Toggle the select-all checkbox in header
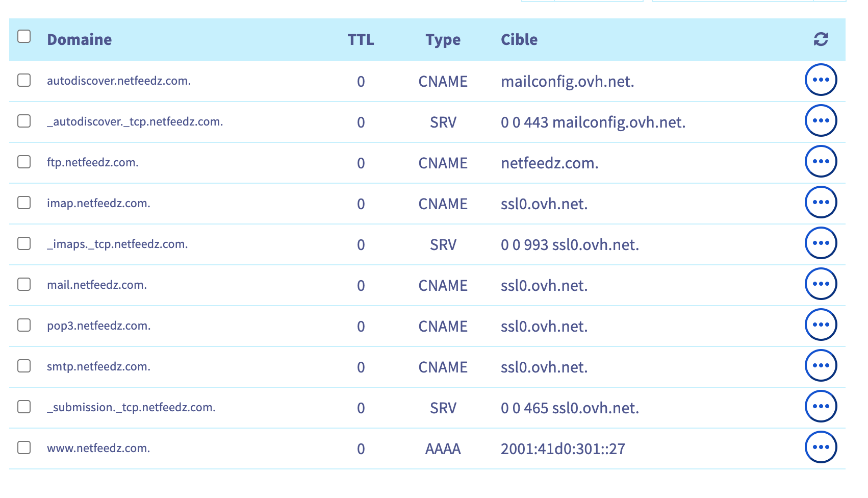Image resolution: width=868 pixels, height=498 pixels. pos(24,37)
